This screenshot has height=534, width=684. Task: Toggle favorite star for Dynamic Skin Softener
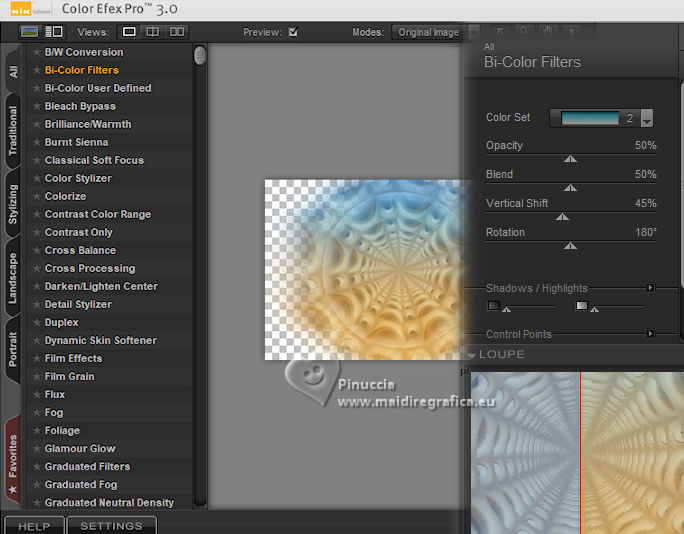(x=37, y=340)
